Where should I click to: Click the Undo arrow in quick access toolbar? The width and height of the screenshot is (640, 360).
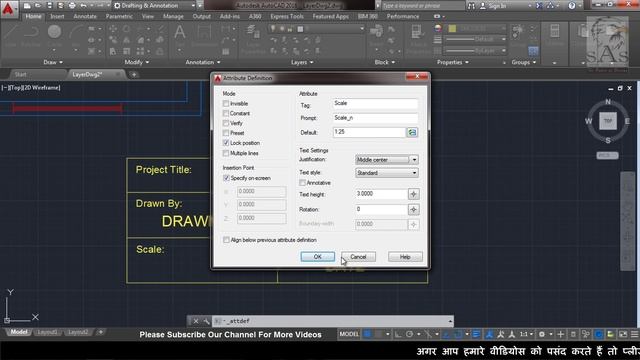pyautogui.click(x=83, y=6)
